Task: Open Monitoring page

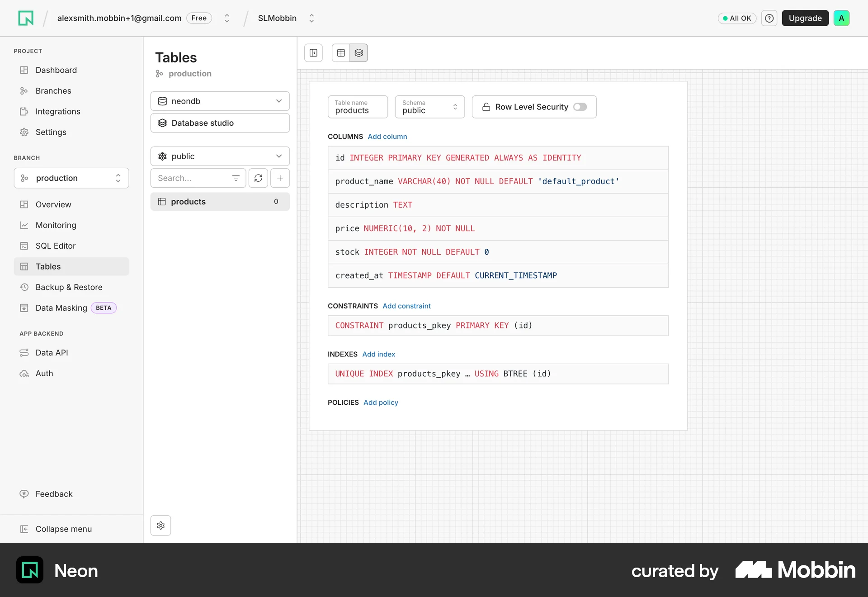Action: pyautogui.click(x=56, y=225)
